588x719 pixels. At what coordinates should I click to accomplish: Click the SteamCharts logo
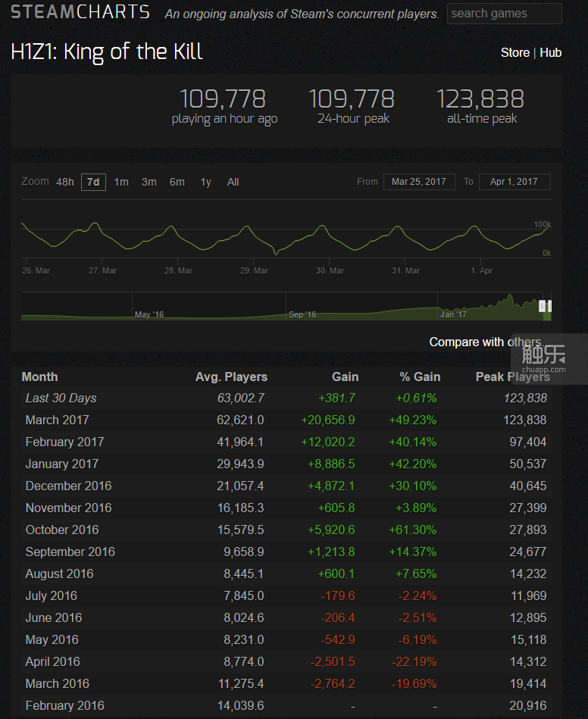80,12
